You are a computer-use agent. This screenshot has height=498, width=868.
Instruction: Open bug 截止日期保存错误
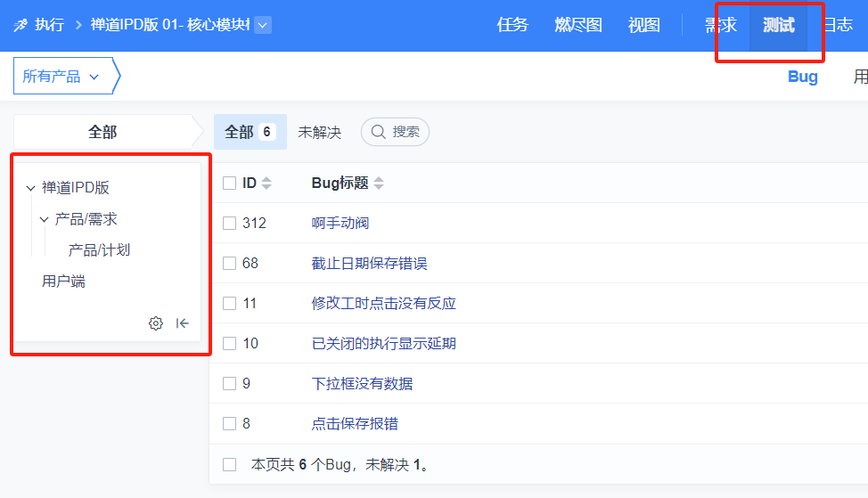tap(369, 264)
